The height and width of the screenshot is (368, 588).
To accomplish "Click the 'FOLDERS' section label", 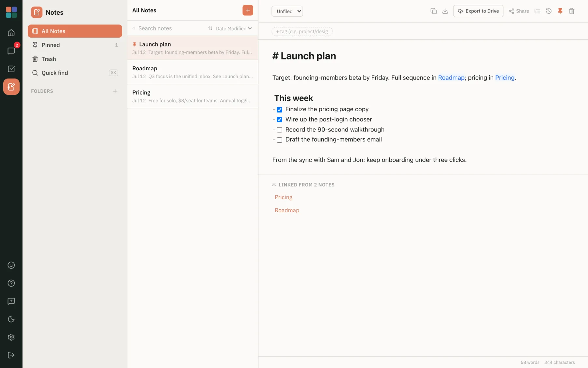I will pos(42,91).
